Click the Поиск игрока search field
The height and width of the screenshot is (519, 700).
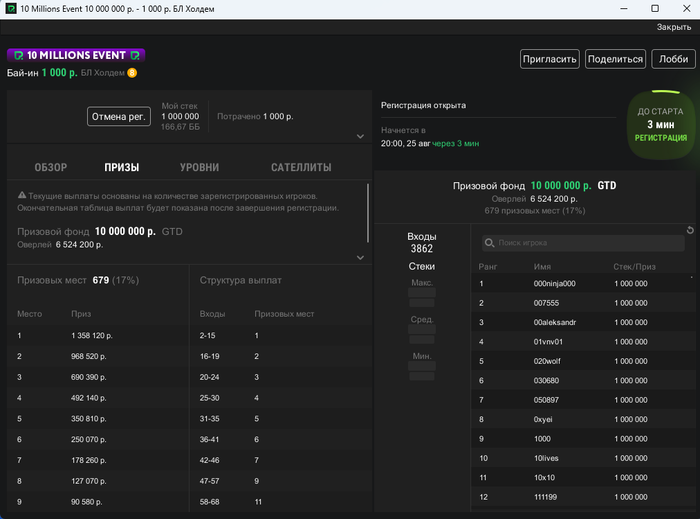[583, 243]
